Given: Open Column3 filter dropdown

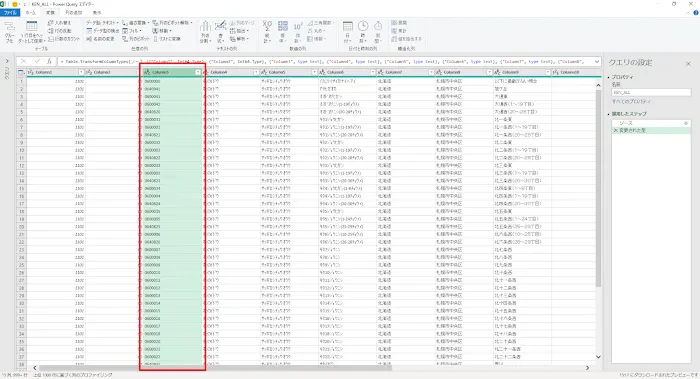Looking at the screenshot, I should coord(198,72).
